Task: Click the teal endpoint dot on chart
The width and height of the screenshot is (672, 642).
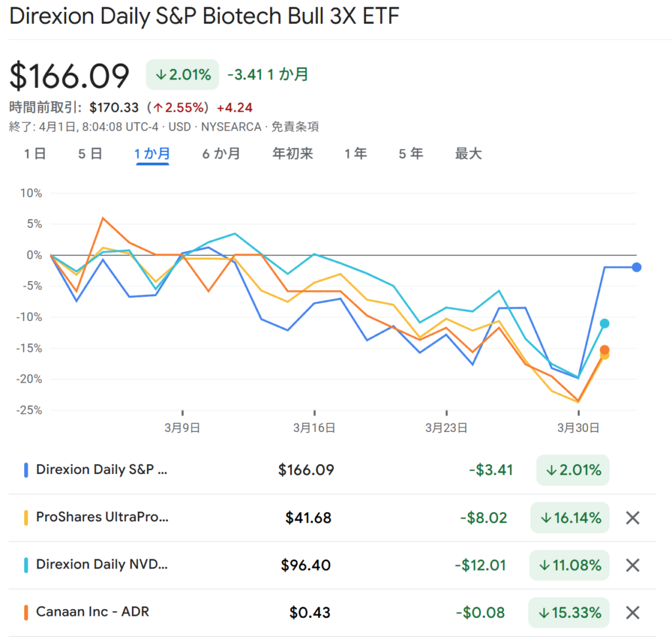Action: pos(604,324)
